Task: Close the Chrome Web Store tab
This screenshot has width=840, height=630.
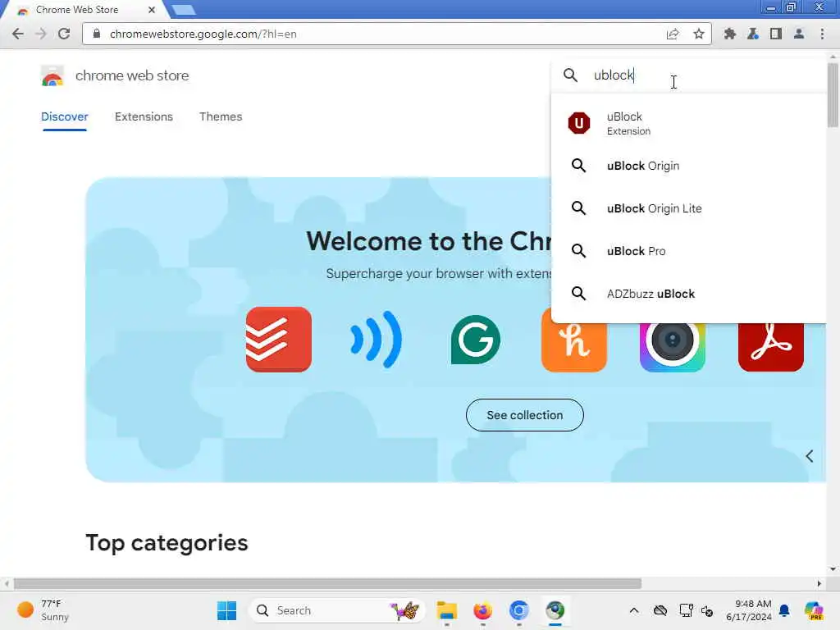Action: (x=152, y=10)
